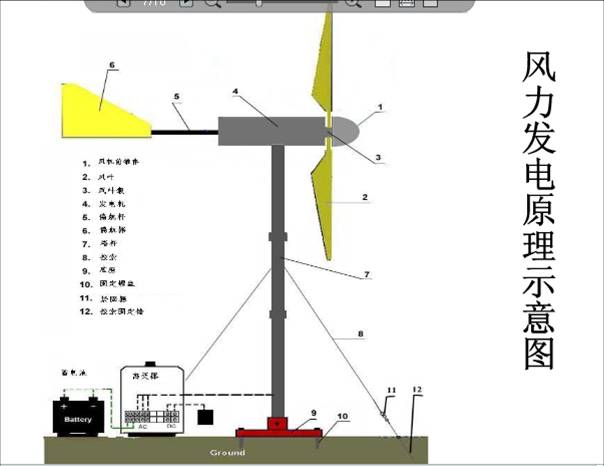604x466 pixels.
Task: Click the small black box beside the inverter
Action: coord(205,414)
